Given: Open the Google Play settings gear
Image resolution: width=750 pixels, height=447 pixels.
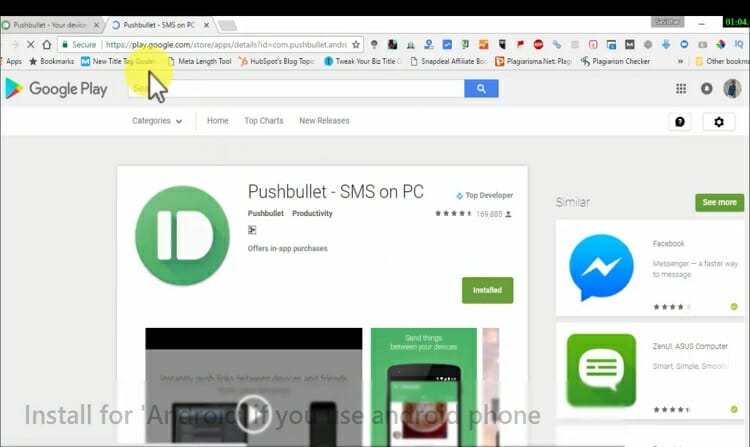Looking at the screenshot, I should [719, 122].
